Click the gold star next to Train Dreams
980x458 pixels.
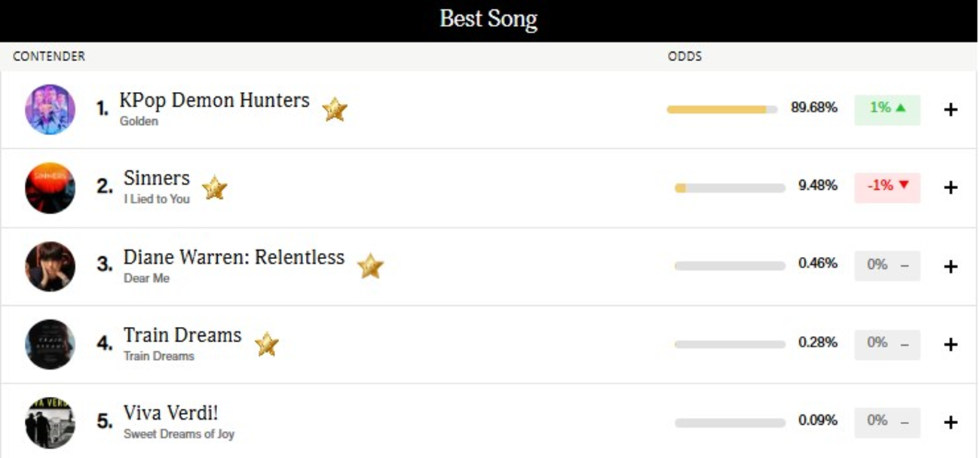pos(267,344)
